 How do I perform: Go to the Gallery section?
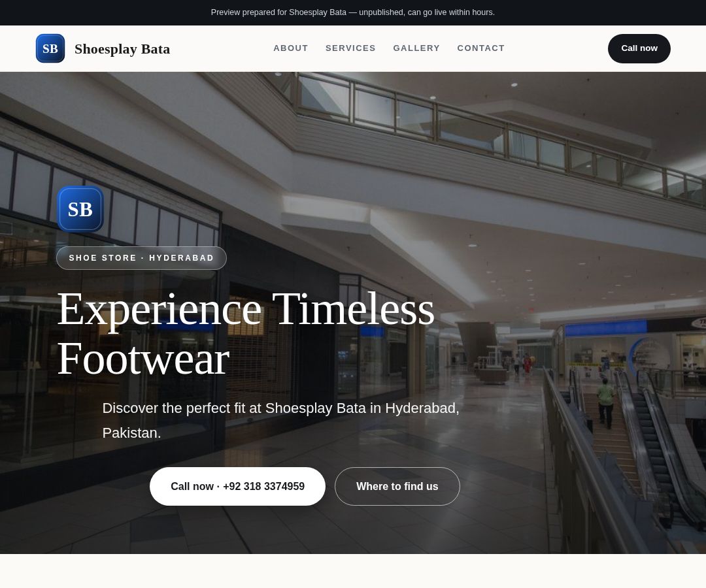pyautogui.click(x=416, y=48)
